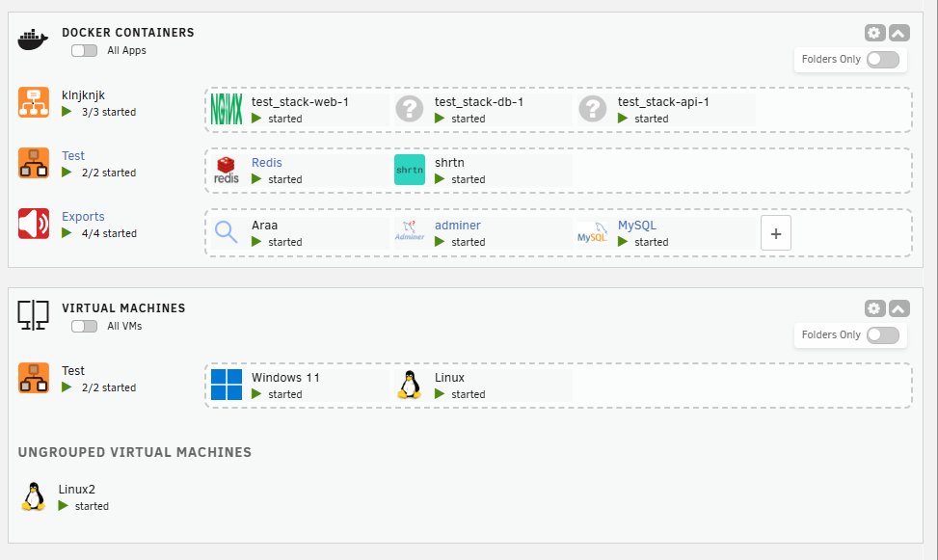Viewport: 938px width, 560px height.
Task: Click the Windows 11 VM icon
Action: pyautogui.click(x=227, y=385)
